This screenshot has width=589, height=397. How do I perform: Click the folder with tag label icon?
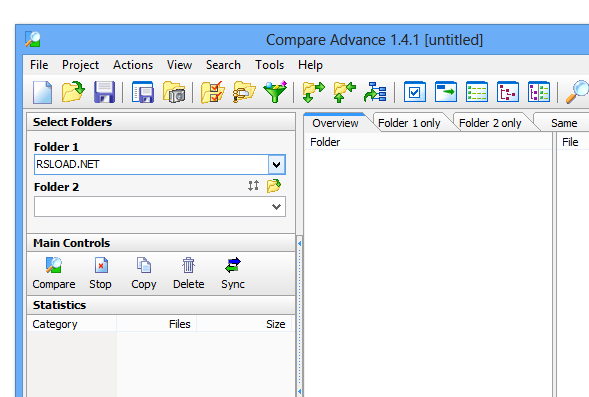244,92
